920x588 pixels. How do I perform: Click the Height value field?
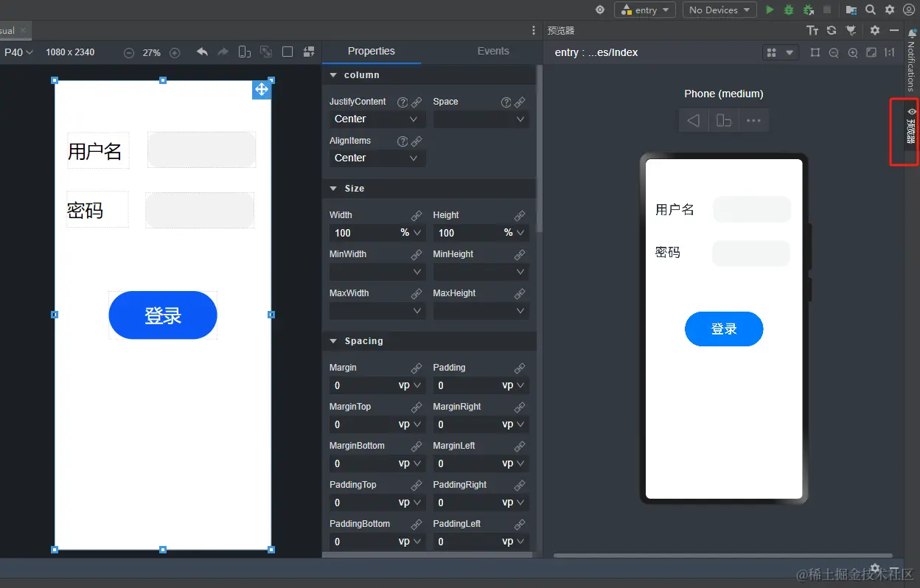pos(466,233)
